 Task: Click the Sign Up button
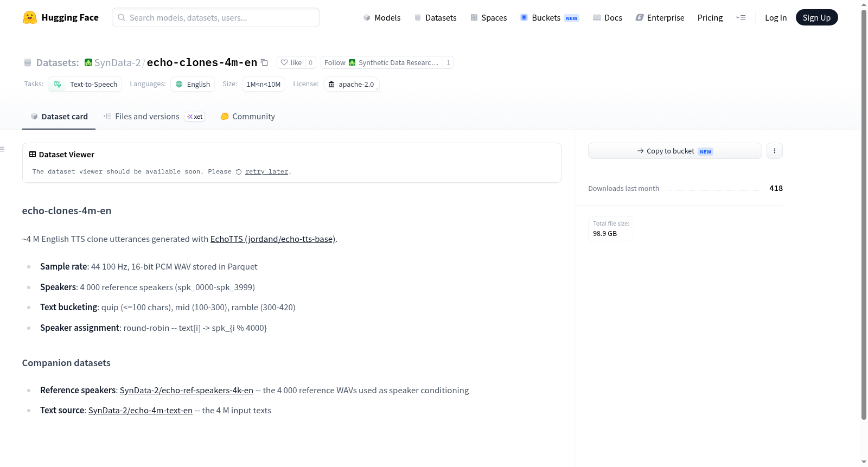tap(816, 18)
